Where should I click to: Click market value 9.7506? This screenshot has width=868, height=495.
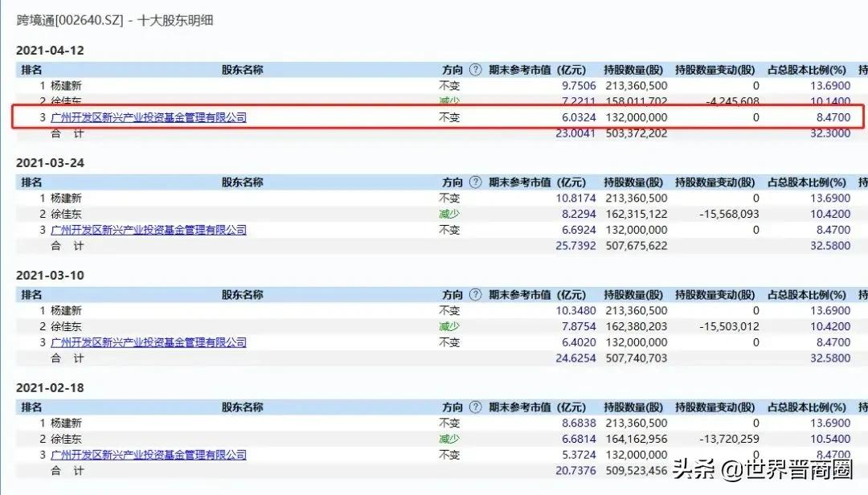579,86
